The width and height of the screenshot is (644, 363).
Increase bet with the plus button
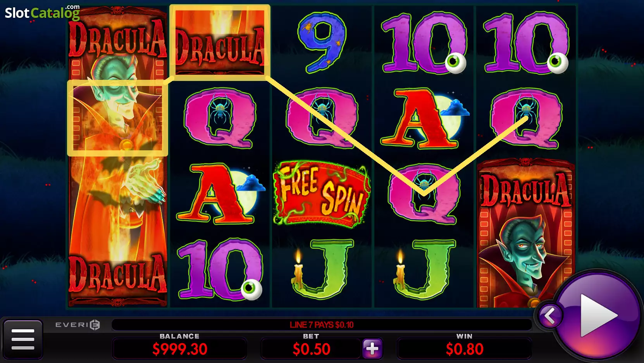point(372,348)
